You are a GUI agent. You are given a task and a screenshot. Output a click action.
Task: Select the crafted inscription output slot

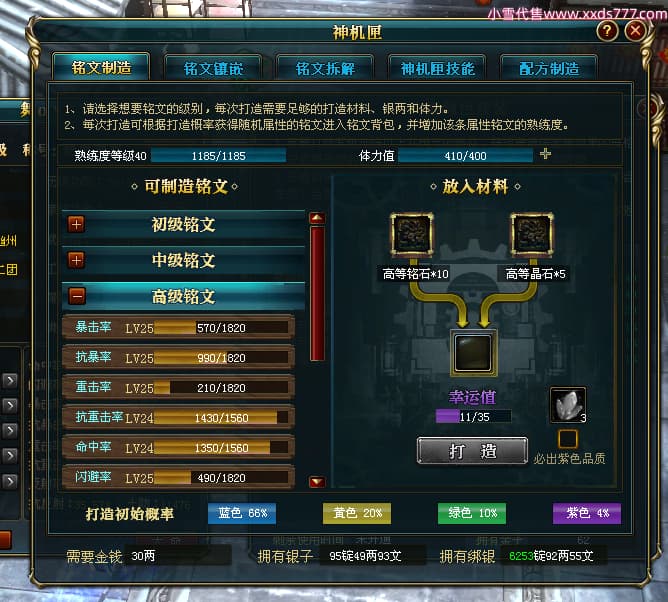(473, 353)
